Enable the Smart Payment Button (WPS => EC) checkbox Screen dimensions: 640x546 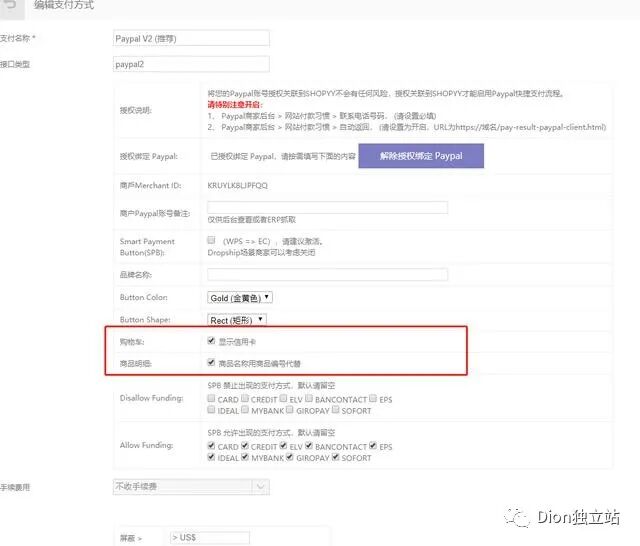(211, 240)
